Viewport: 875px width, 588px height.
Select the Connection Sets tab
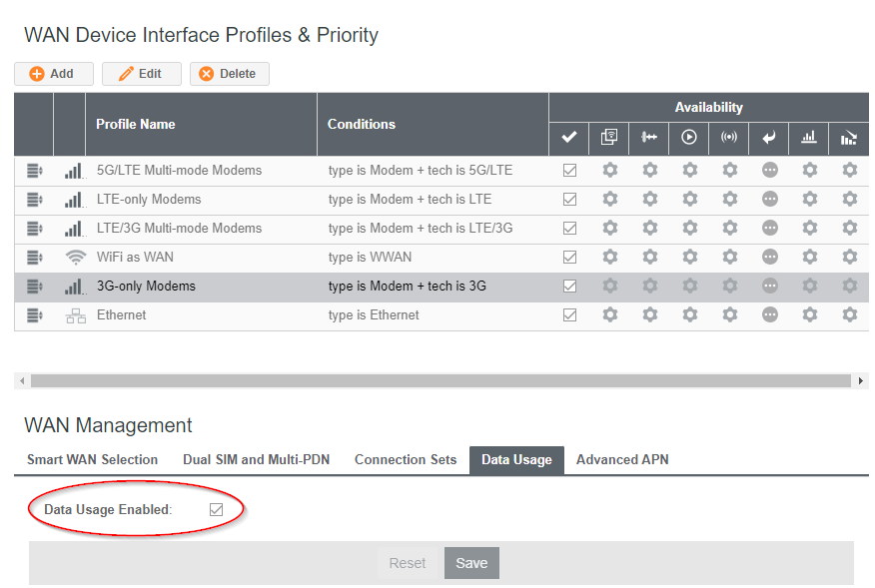[x=406, y=459]
